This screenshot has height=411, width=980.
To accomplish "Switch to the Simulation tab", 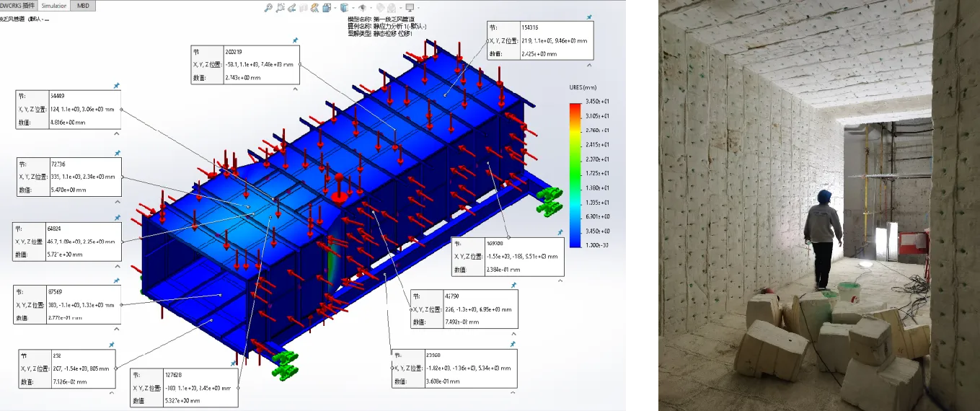I will (x=54, y=6).
